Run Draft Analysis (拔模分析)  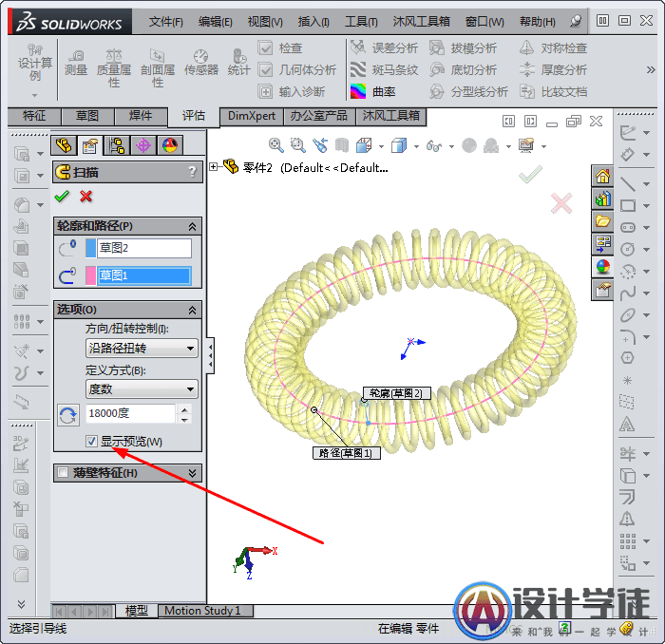tap(463, 47)
